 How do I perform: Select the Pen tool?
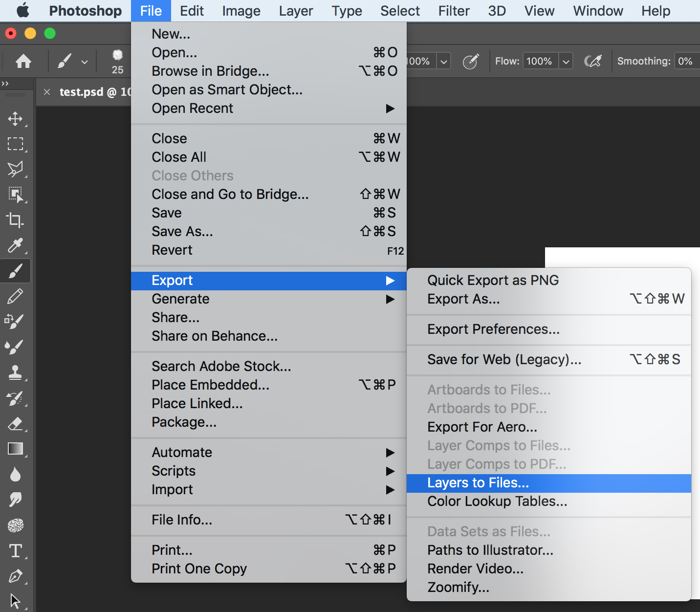click(16, 576)
